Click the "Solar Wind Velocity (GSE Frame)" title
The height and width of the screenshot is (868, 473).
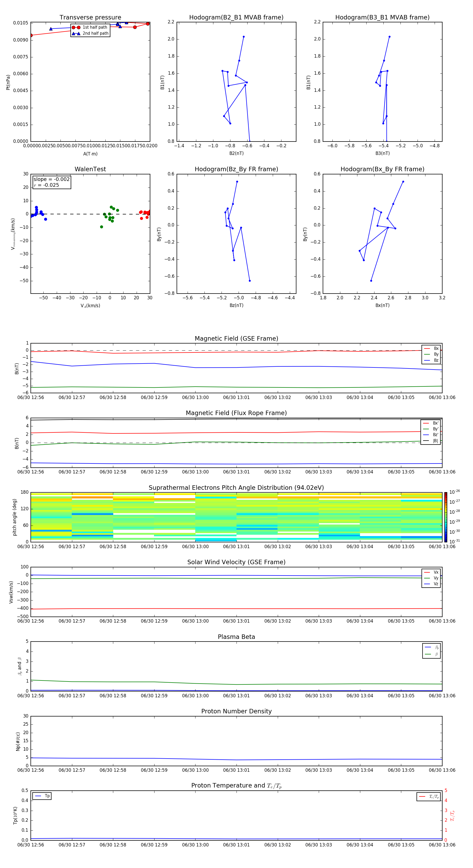coord(236,562)
